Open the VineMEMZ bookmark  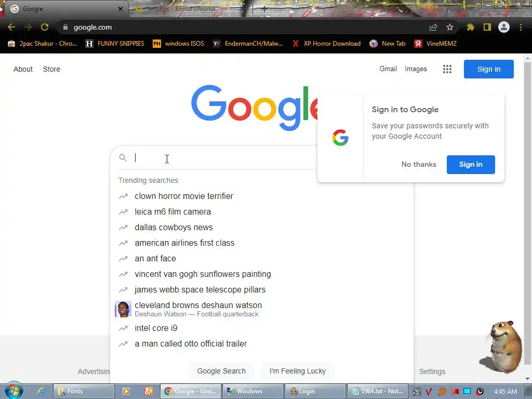435,44
